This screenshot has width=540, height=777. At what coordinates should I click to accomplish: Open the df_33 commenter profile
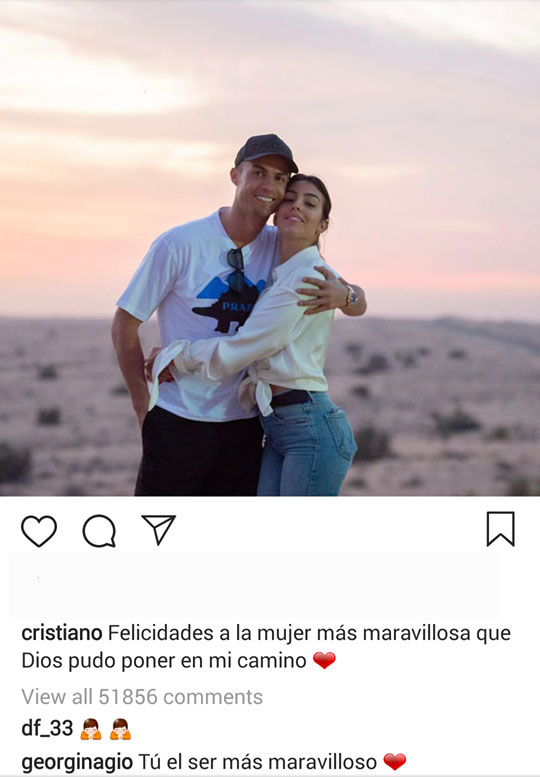click(47, 728)
